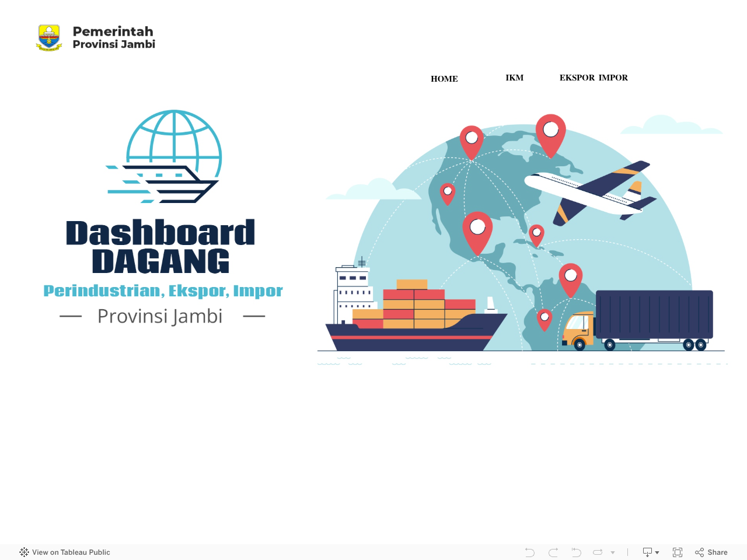The image size is (747, 560).
Task: Click the View on Tableau Public link
Action: tap(71, 552)
